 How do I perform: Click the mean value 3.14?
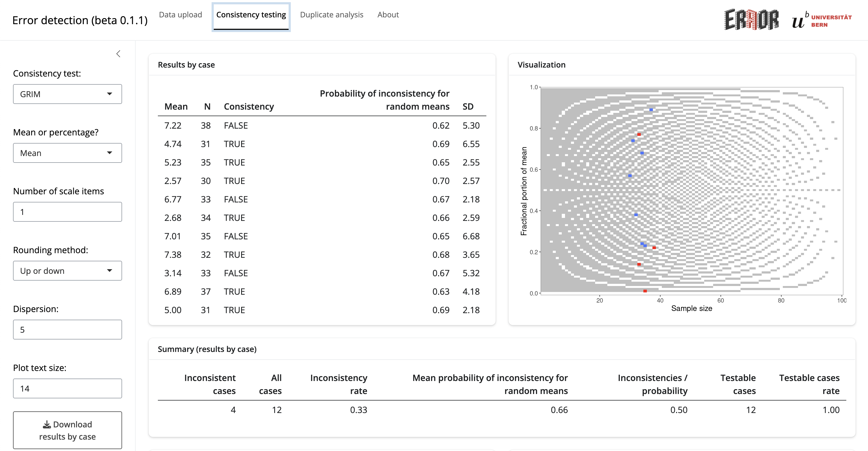click(x=173, y=273)
